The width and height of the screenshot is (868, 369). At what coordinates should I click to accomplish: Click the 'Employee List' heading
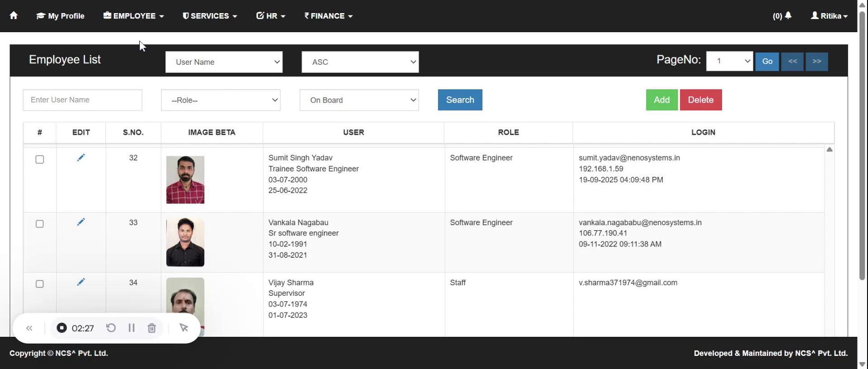(65, 60)
